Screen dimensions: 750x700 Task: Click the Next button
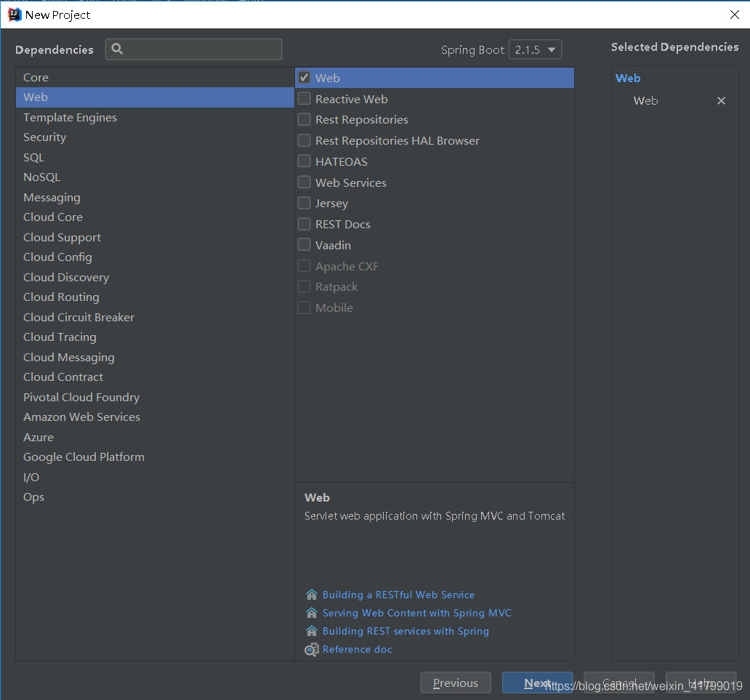click(x=538, y=683)
